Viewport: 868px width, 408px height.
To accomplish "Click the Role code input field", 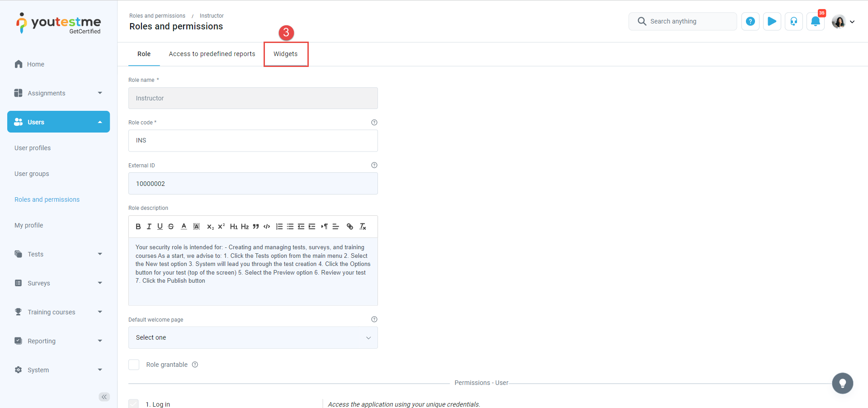I will pyautogui.click(x=253, y=141).
